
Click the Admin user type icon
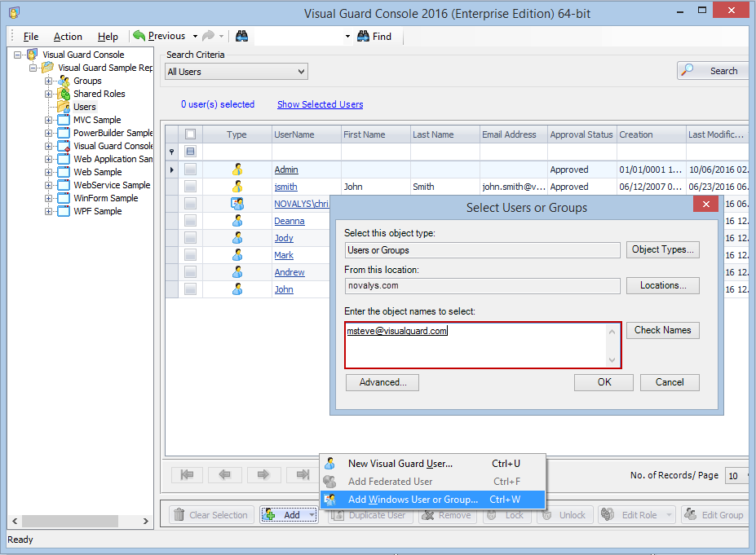(x=237, y=170)
